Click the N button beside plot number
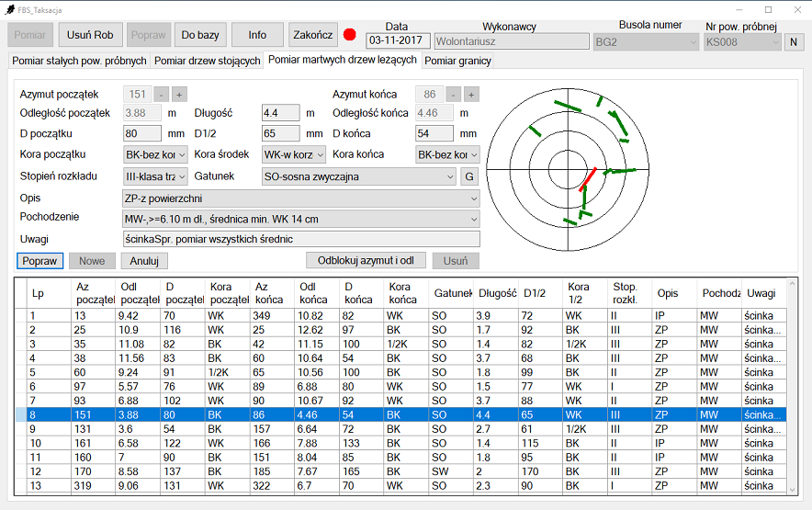Screen dimensions: 812x510 [795, 41]
